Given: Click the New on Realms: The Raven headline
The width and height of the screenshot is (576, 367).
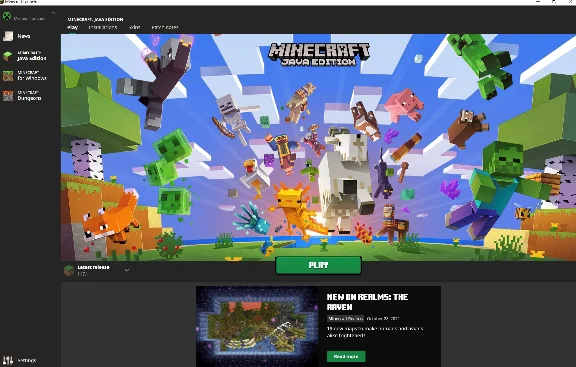Looking at the screenshot, I should (x=367, y=302).
